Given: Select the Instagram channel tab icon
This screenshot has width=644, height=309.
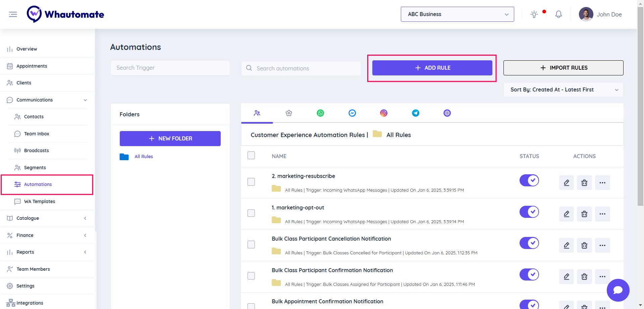Looking at the screenshot, I should [x=384, y=113].
